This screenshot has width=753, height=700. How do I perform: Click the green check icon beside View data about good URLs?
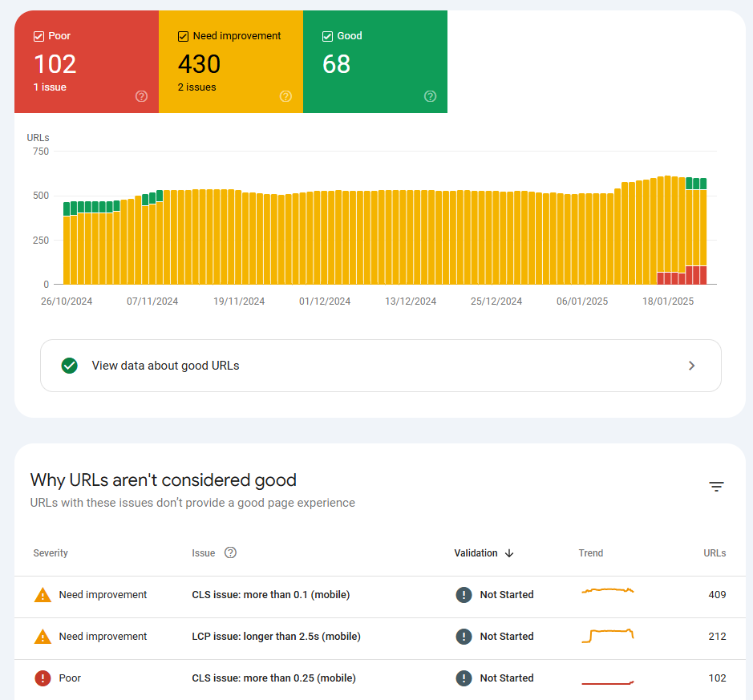[x=70, y=365]
